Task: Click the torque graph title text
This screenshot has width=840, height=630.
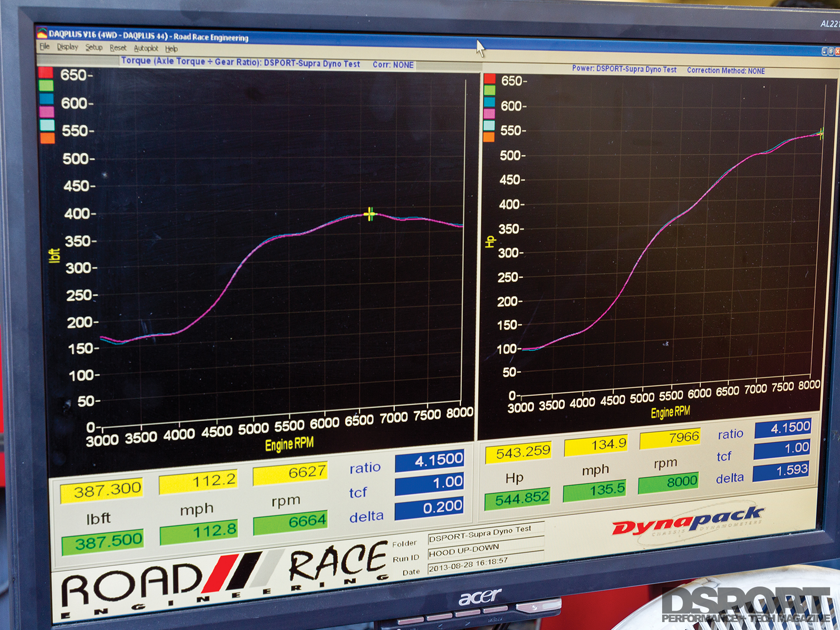Action: coord(241,62)
